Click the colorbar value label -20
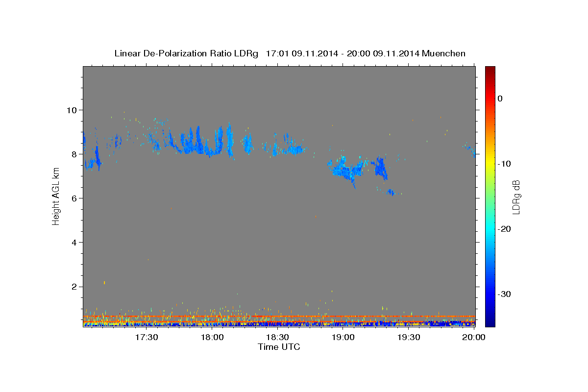 504,229
